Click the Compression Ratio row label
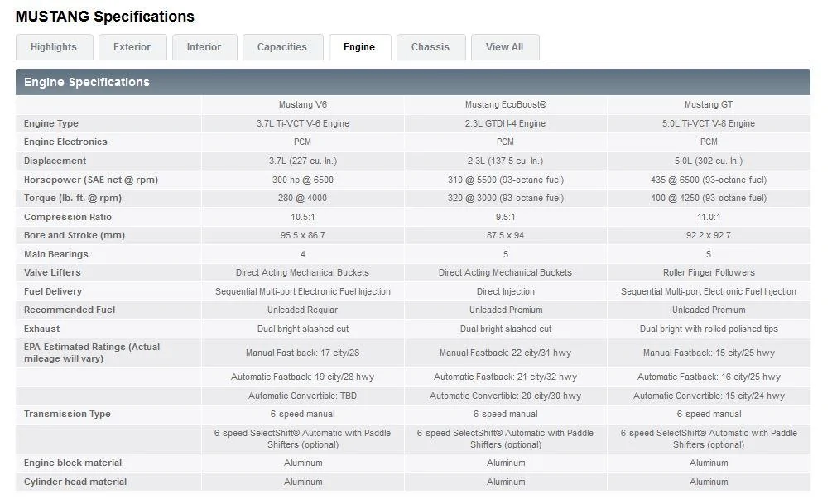 coord(67,217)
